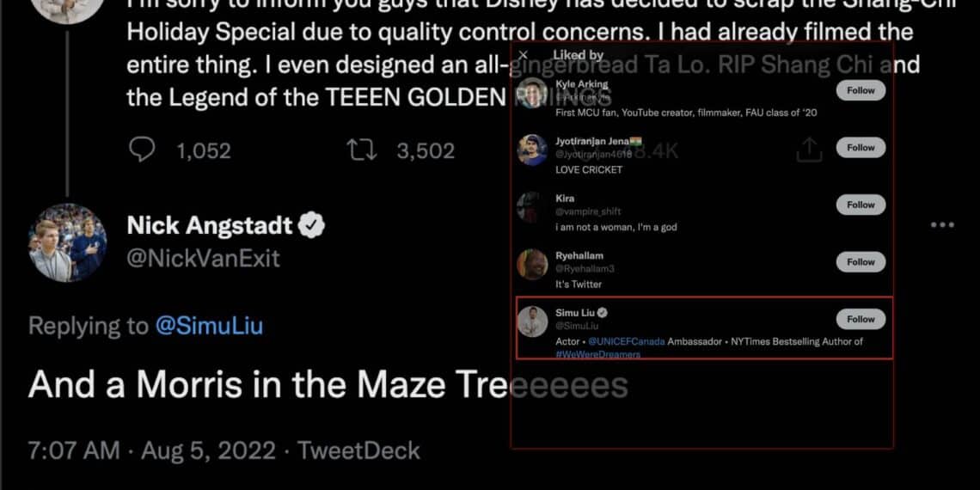Open Nick Angstadt's profile picture
The width and height of the screenshot is (980, 490).
coord(68,242)
